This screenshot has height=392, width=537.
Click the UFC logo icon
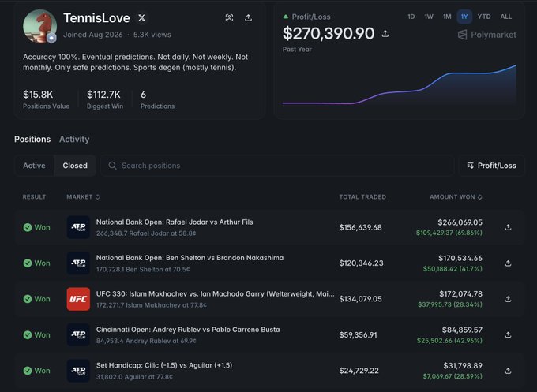(x=78, y=299)
